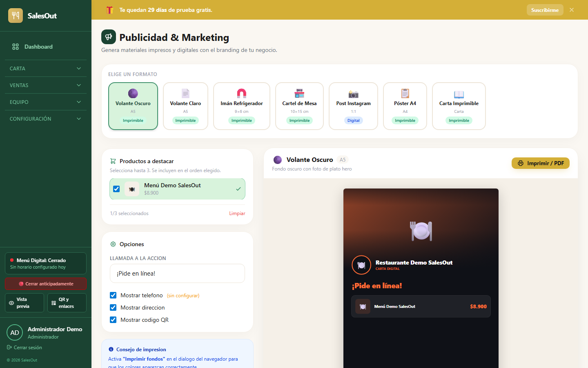Click the Administrador Demo name

click(55, 329)
